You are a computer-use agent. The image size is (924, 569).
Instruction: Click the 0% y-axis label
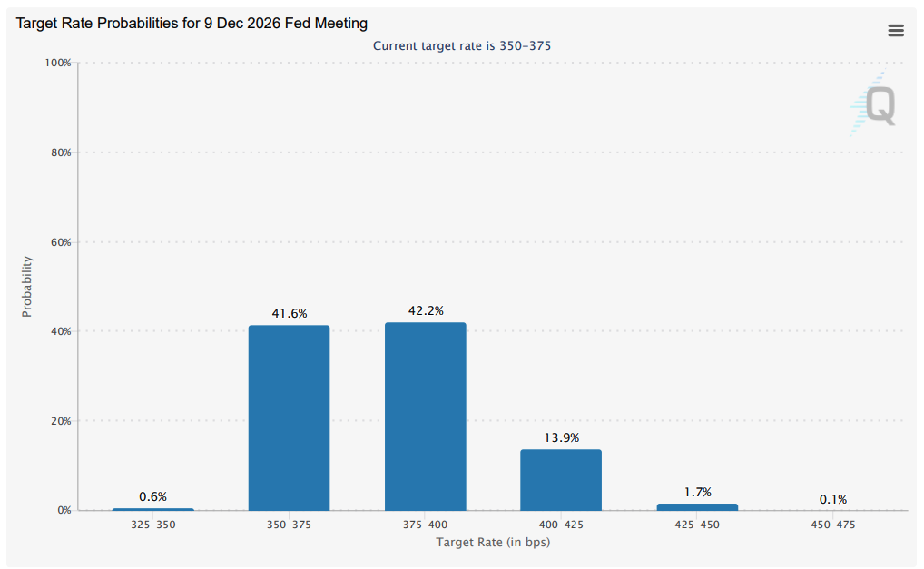[x=64, y=510]
